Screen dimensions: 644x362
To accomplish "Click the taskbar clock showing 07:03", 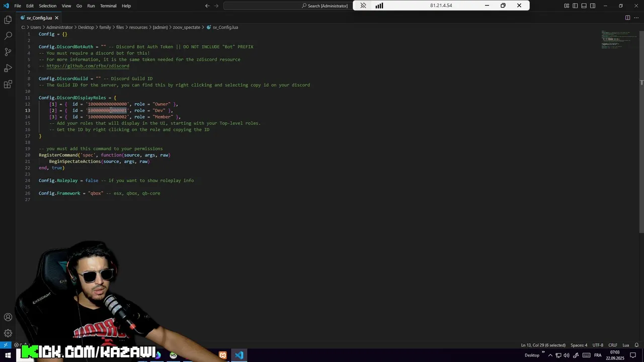I will click(x=615, y=355).
